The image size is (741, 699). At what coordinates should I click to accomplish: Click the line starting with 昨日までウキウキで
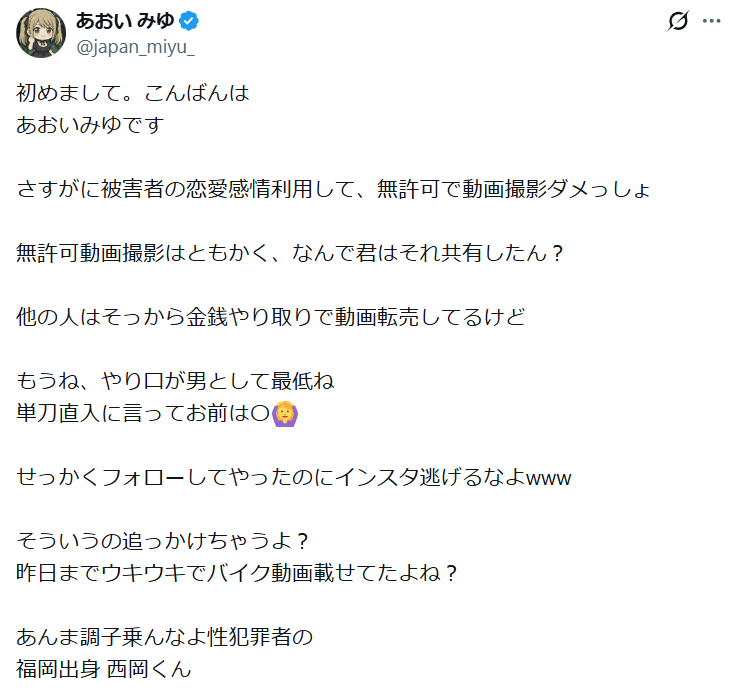tap(237, 572)
